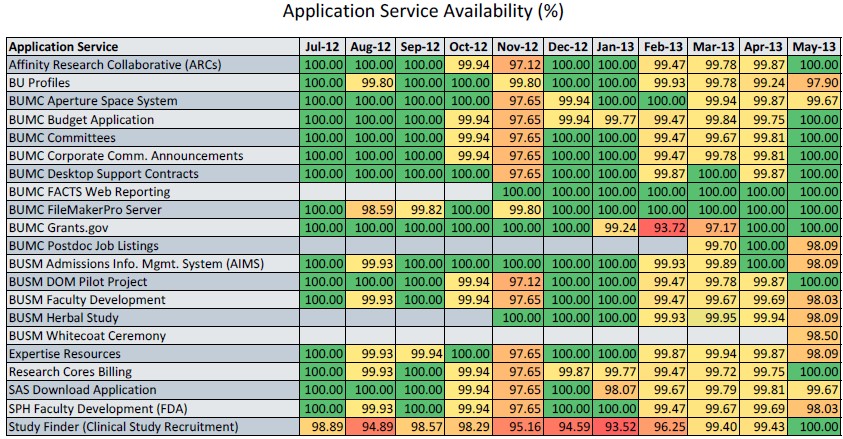Select the 93.52 cell in Study Finder row

point(615,427)
